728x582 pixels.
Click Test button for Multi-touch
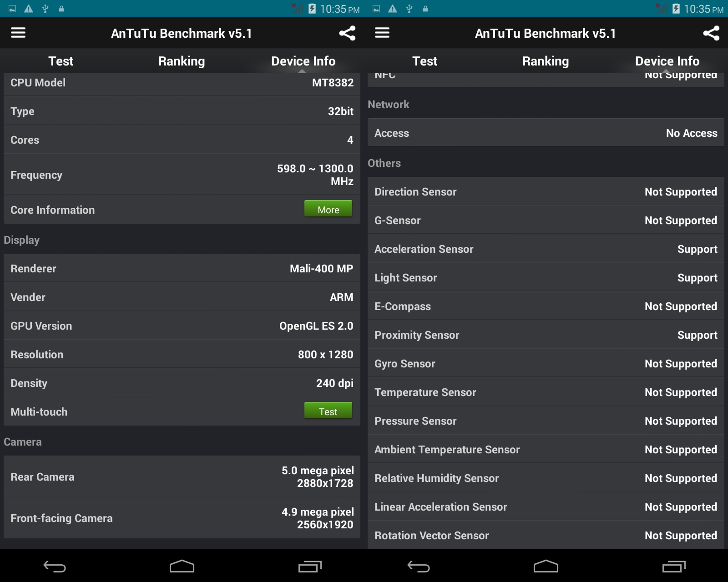[328, 411]
